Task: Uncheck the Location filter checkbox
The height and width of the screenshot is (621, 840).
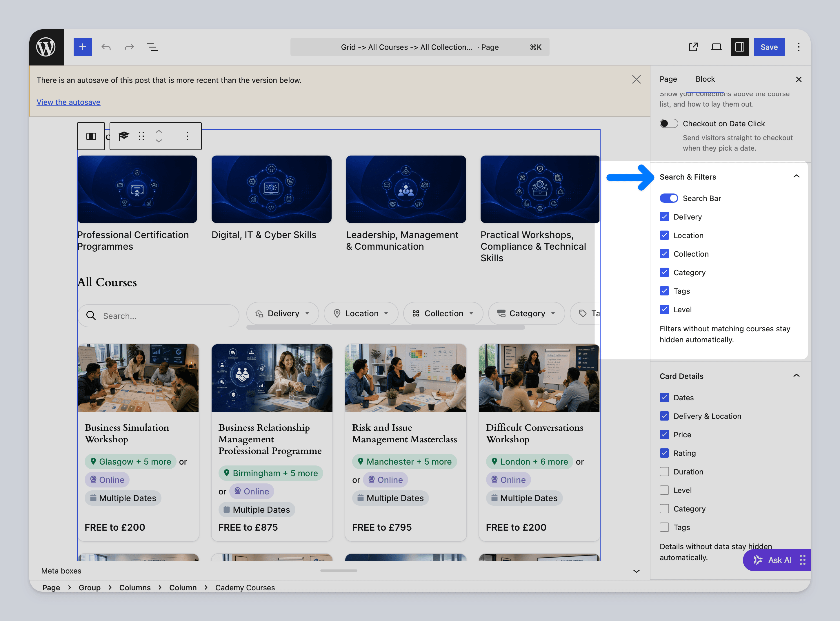Action: pos(664,235)
